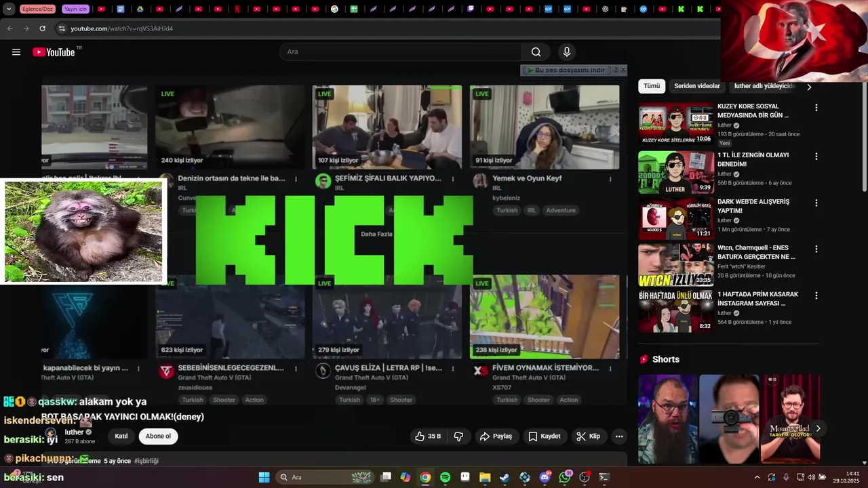Open Task View on the taskbar
Screen dimensions: 868x488
pos(386,477)
